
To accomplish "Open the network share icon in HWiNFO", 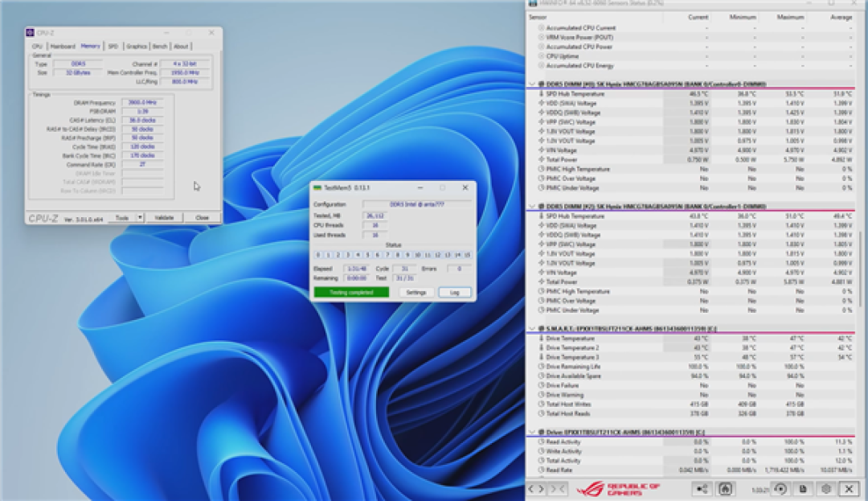I will click(702, 489).
